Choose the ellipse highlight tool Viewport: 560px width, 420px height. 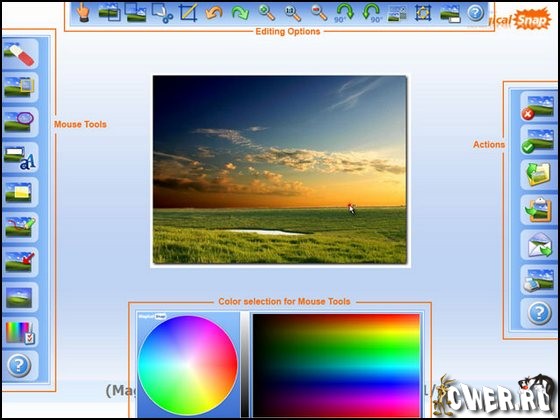click(x=20, y=122)
